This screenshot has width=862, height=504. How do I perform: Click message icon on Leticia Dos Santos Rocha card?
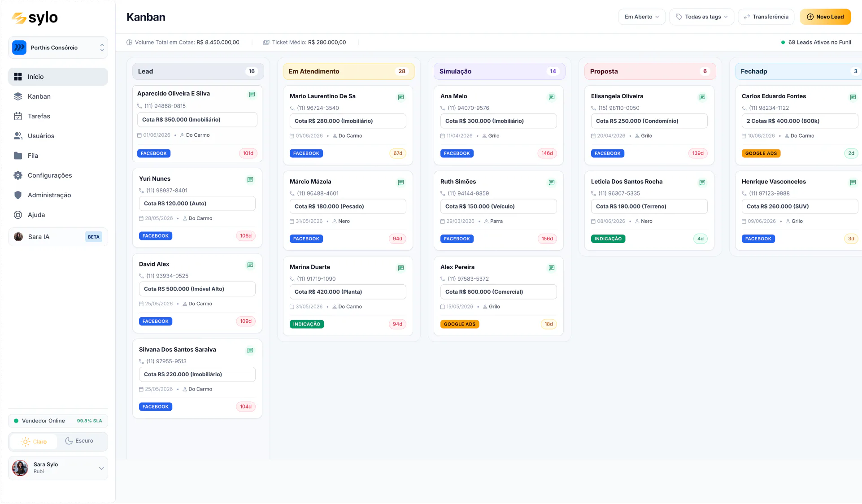point(702,182)
